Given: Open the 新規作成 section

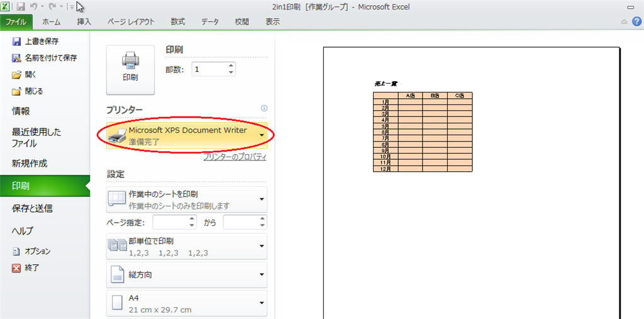Looking at the screenshot, I should click(x=30, y=164).
